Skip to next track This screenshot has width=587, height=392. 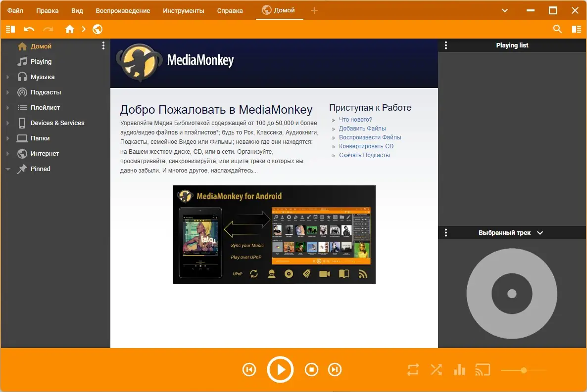335,370
